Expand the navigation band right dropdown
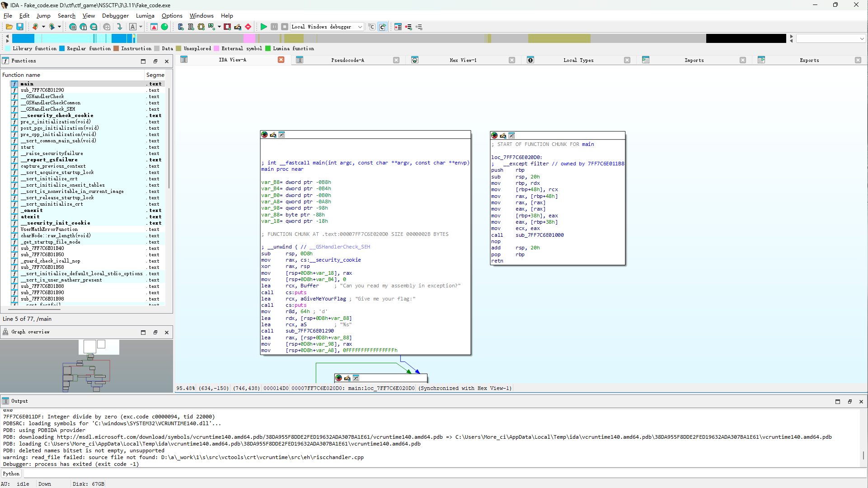868x488 pixels. [862, 39]
